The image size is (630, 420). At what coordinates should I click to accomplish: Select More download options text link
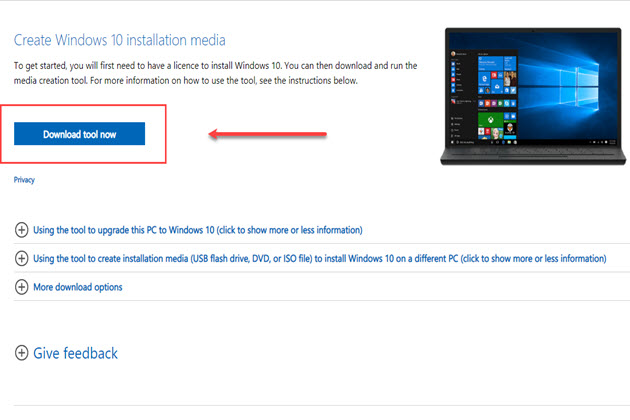coord(78,287)
